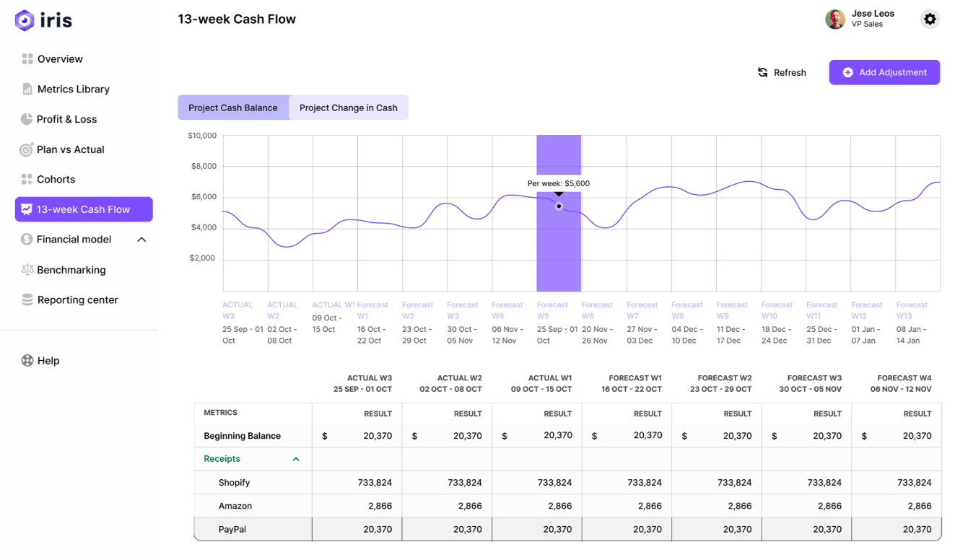Open Benchmarking page

(x=71, y=270)
